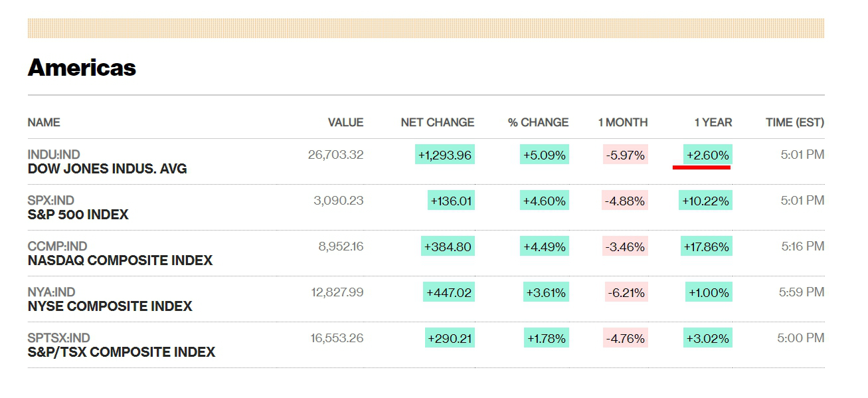Click Dow Jones time 5:01 PM
Image resolution: width=868 pixels, height=398 pixels.
point(802,155)
